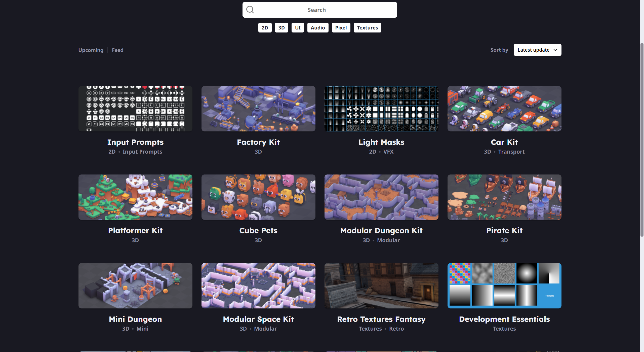
Task: Click the Transport tag under Car Kit
Action: tap(511, 152)
